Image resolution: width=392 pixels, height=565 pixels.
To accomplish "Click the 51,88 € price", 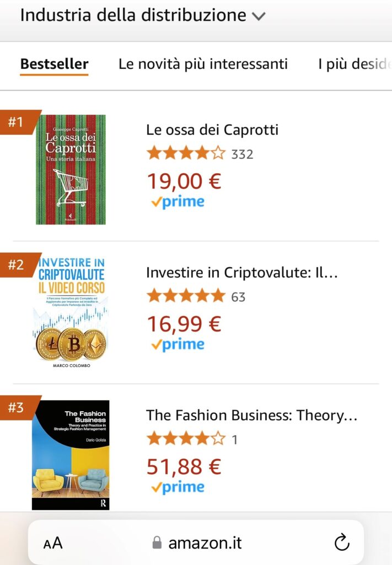I will click(184, 466).
